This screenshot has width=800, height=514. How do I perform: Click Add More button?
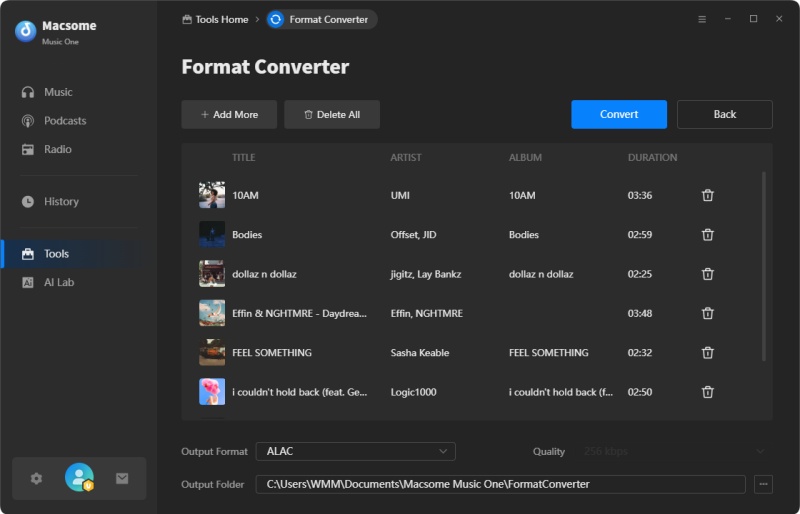[229, 114]
